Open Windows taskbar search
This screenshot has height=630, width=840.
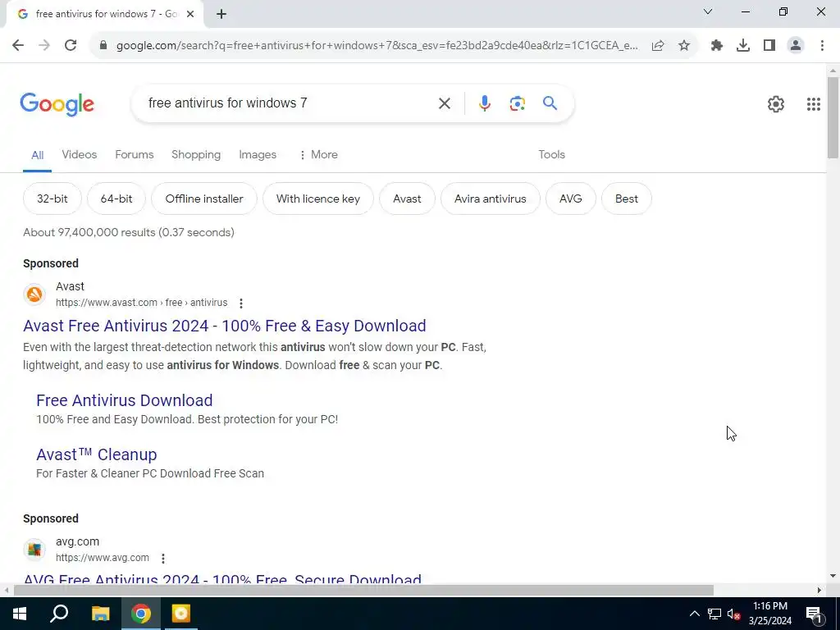tap(59, 614)
